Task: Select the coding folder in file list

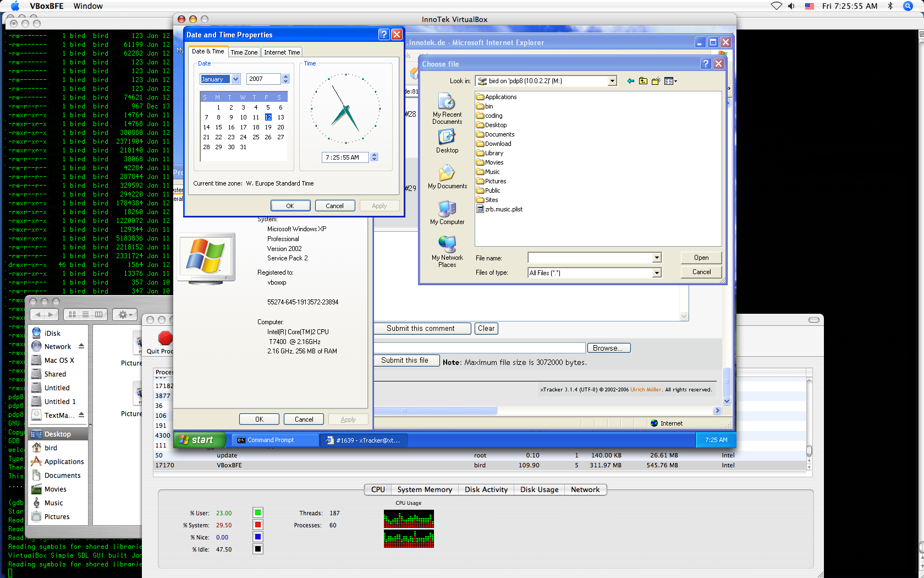Action: coord(490,116)
